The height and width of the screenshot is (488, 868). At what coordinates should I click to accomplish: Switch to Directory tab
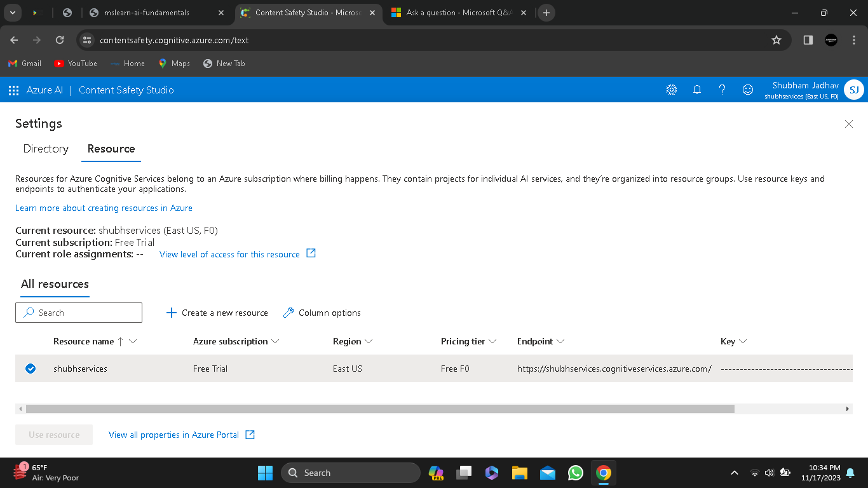(x=46, y=149)
